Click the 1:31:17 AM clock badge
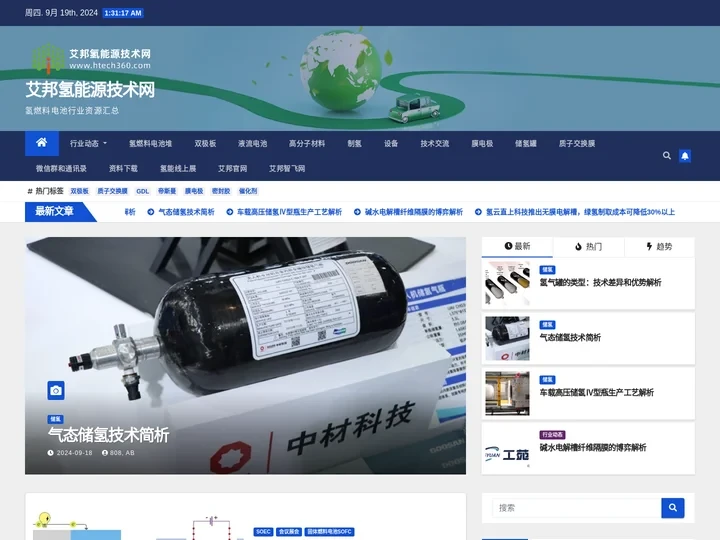The image size is (720, 540). (x=123, y=13)
